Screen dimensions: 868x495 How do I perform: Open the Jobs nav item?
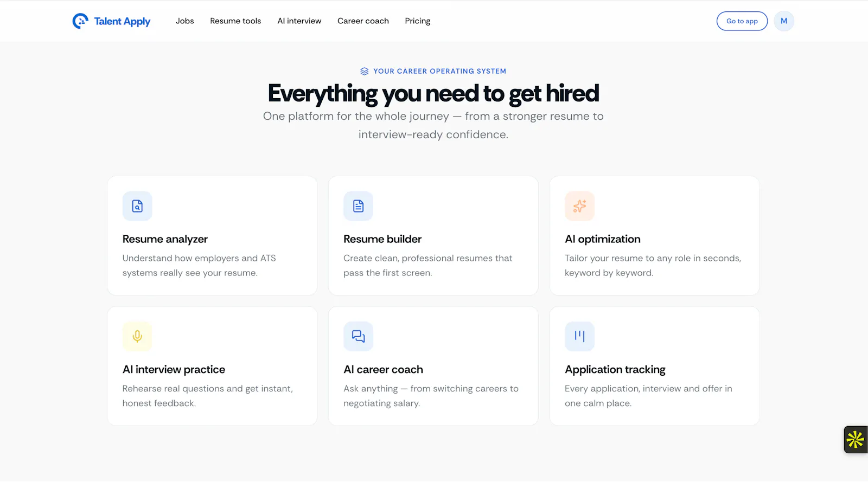click(x=185, y=21)
